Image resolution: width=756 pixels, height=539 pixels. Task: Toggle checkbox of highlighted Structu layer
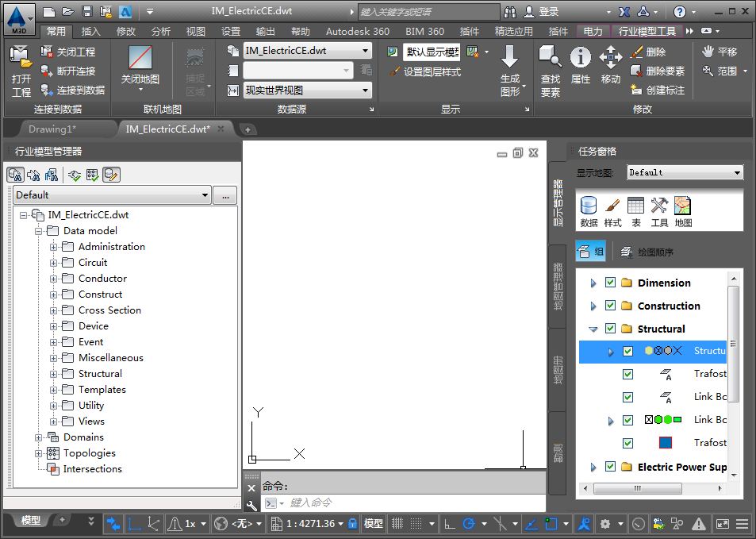coord(627,351)
